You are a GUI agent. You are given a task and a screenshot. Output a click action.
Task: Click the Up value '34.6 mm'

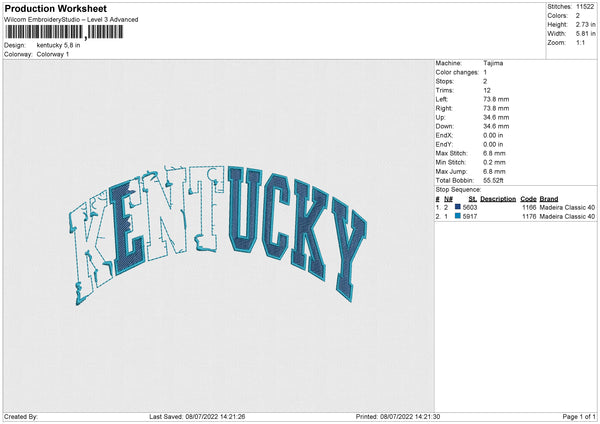pos(496,117)
